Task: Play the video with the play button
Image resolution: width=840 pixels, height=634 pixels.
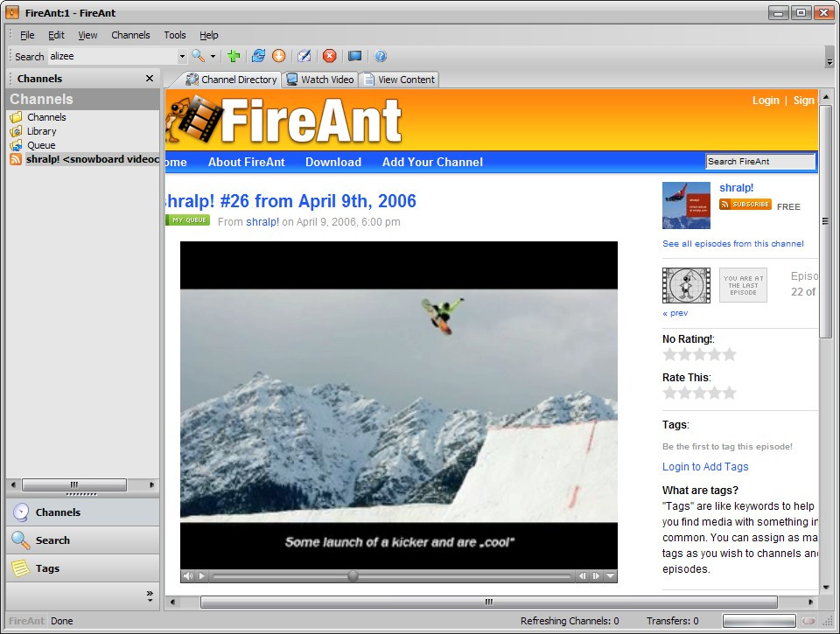Action: click(202, 576)
